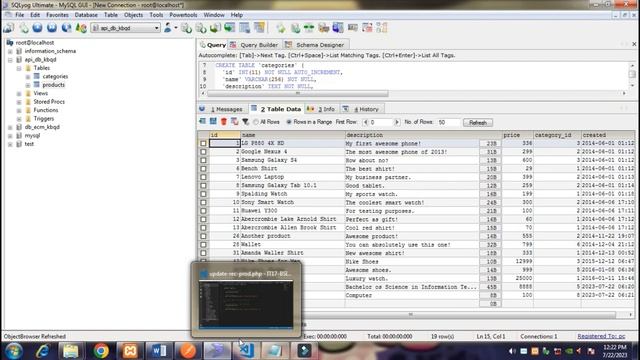
Task: Click the price column header
Action: point(517,135)
